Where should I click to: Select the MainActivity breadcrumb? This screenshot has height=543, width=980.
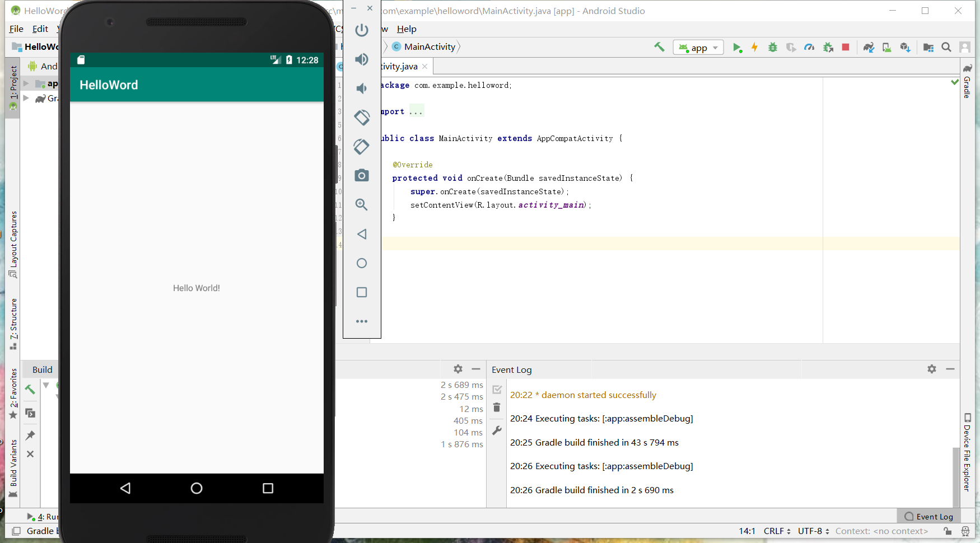[424, 47]
